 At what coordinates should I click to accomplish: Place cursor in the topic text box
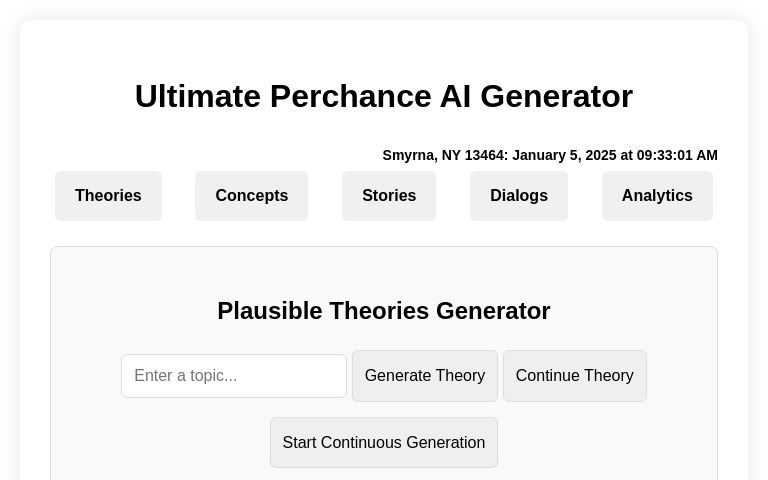point(234,376)
